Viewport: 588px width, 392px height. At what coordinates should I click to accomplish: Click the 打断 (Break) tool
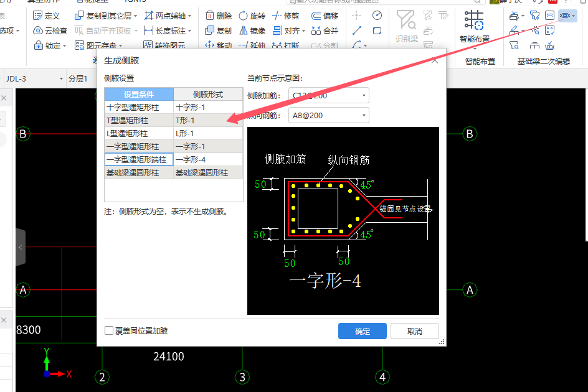(x=286, y=45)
